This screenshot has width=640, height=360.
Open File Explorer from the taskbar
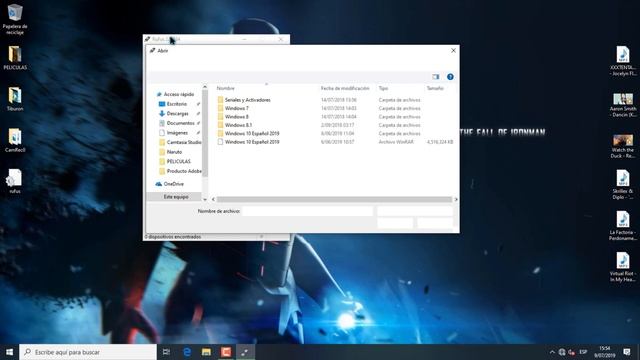pos(207,352)
